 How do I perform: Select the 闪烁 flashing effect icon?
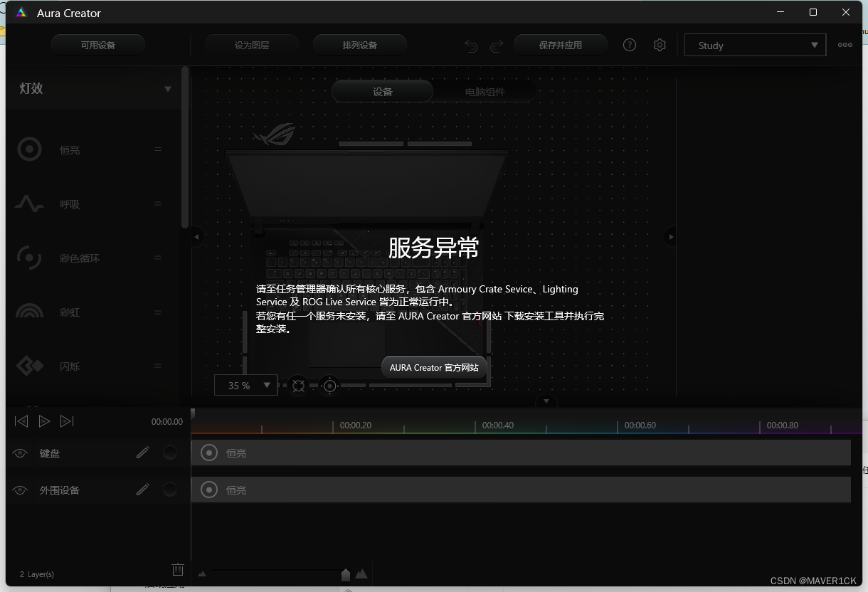point(29,366)
